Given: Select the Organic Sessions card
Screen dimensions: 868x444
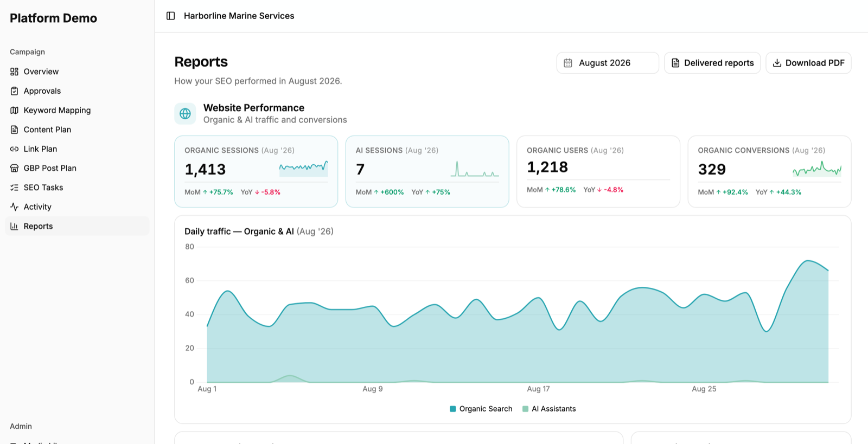Looking at the screenshot, I should [256, 171].
